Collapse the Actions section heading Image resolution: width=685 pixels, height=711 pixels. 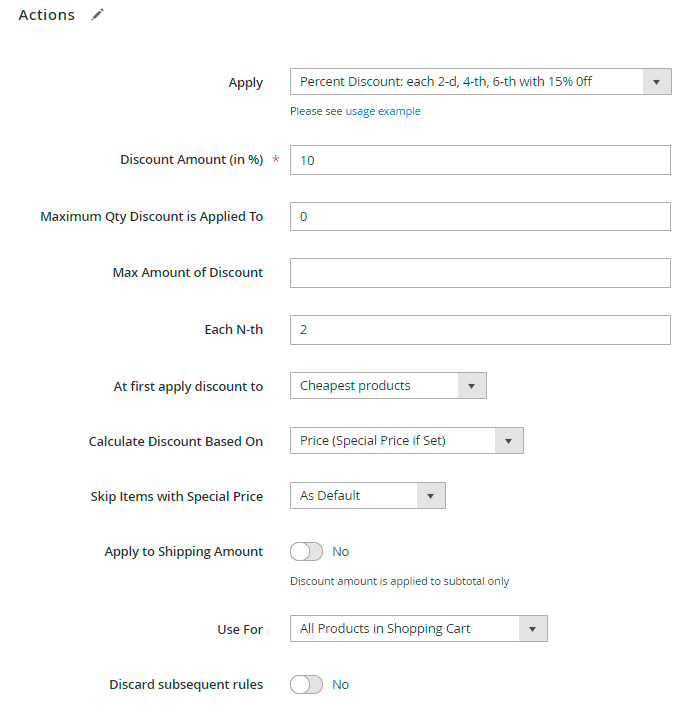point(47,15)
